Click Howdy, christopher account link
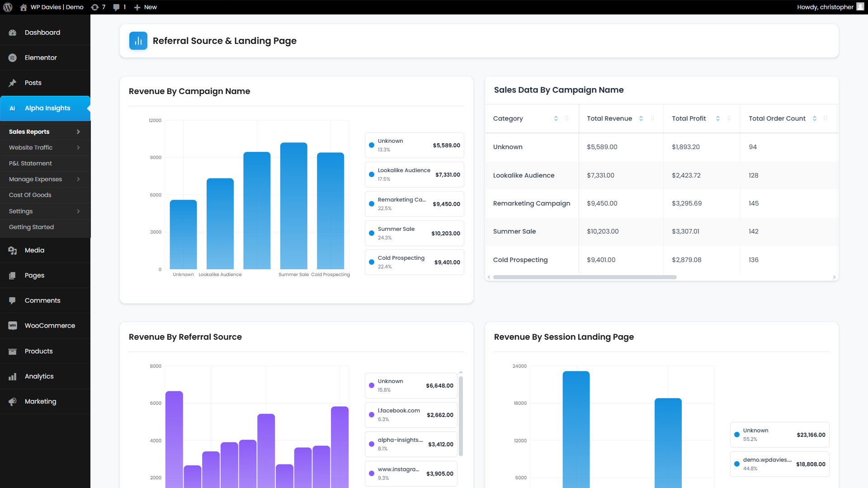Screen dimensions: 868x488 (x=825, y=7)
